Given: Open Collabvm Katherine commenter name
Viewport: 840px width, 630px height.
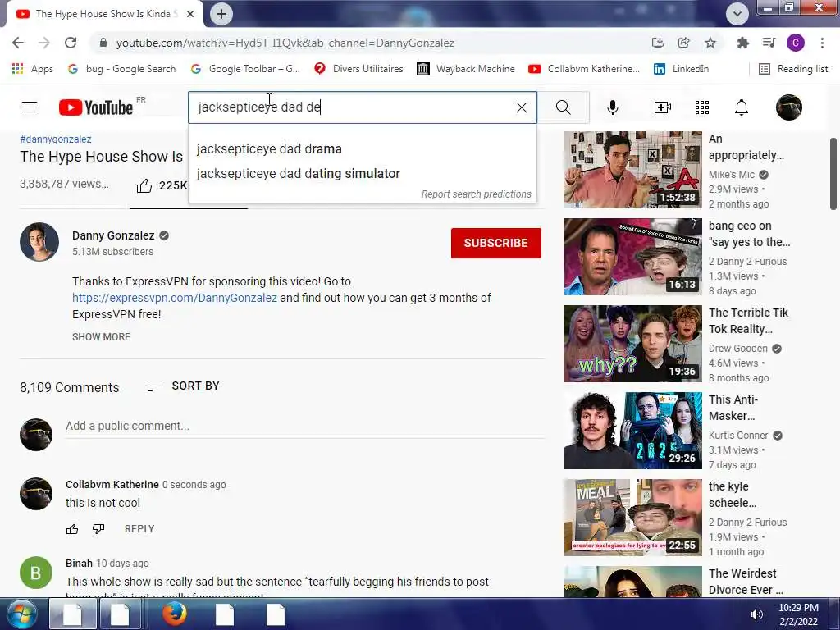Looking at the screenshot, I should tap(112, 484).
